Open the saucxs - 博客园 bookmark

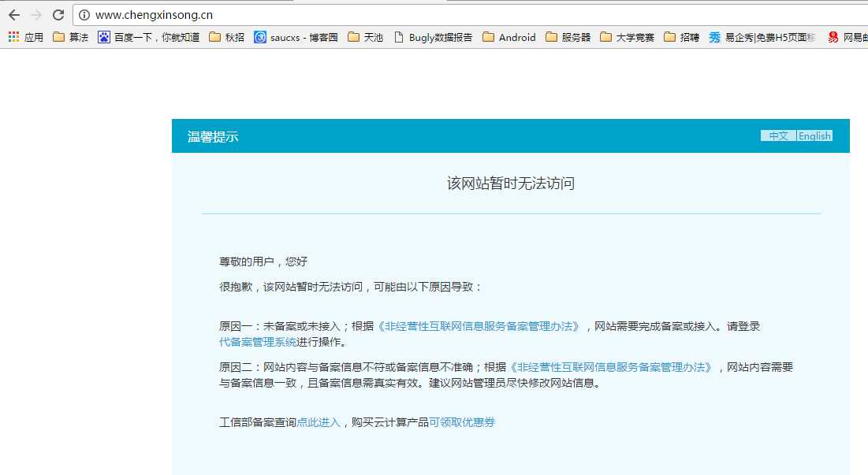pyautogui.click(x=296, y=37)
